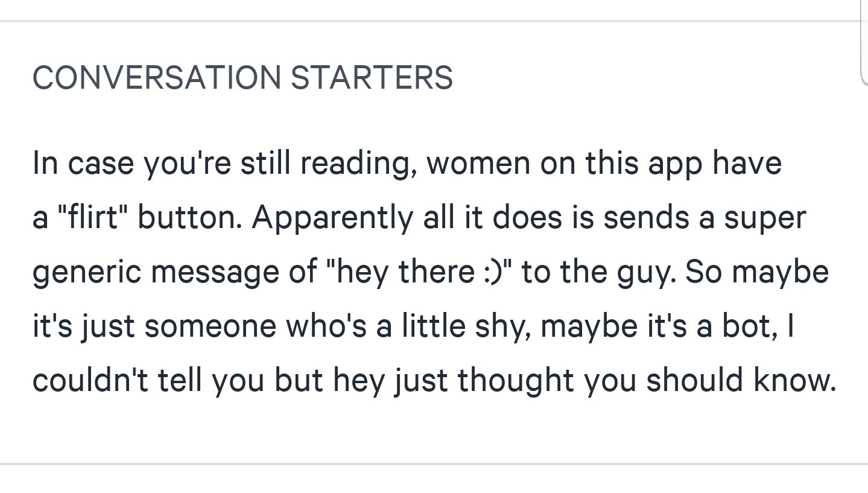Click the words "should know." at paragraph end

741,380
